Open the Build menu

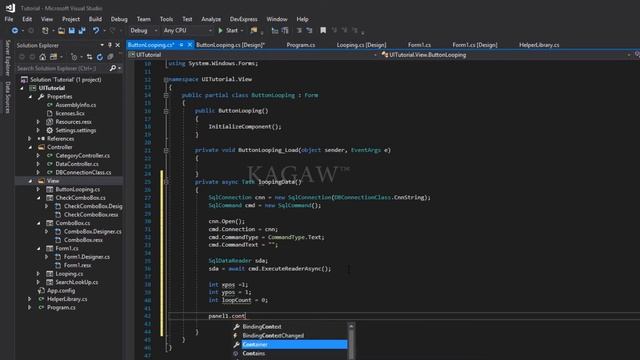95,19
